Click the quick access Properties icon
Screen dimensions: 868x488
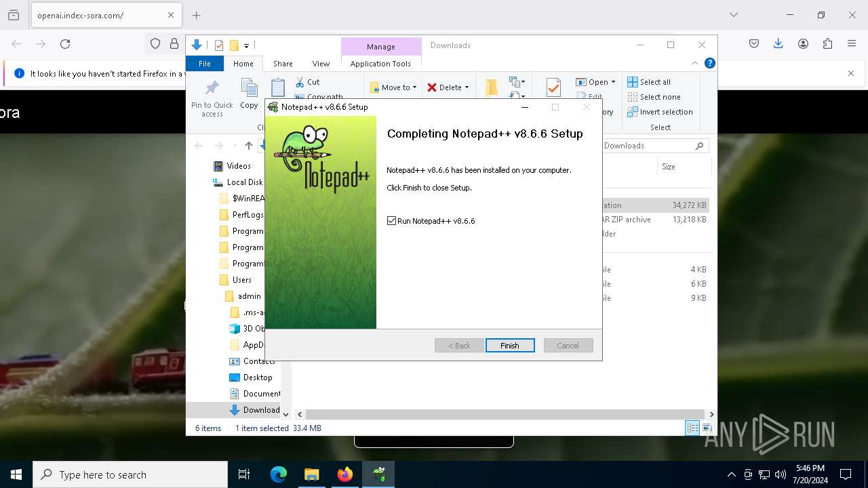219,45
